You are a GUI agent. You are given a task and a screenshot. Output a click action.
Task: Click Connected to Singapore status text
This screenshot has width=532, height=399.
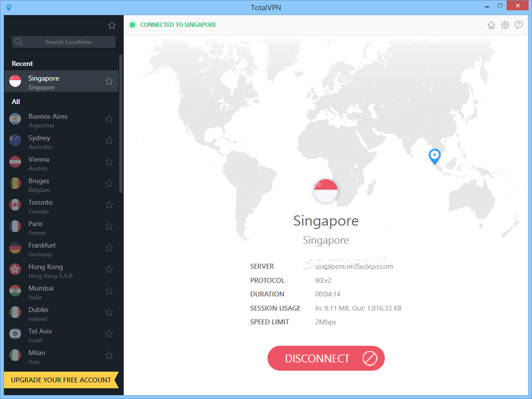pos(178,25)
